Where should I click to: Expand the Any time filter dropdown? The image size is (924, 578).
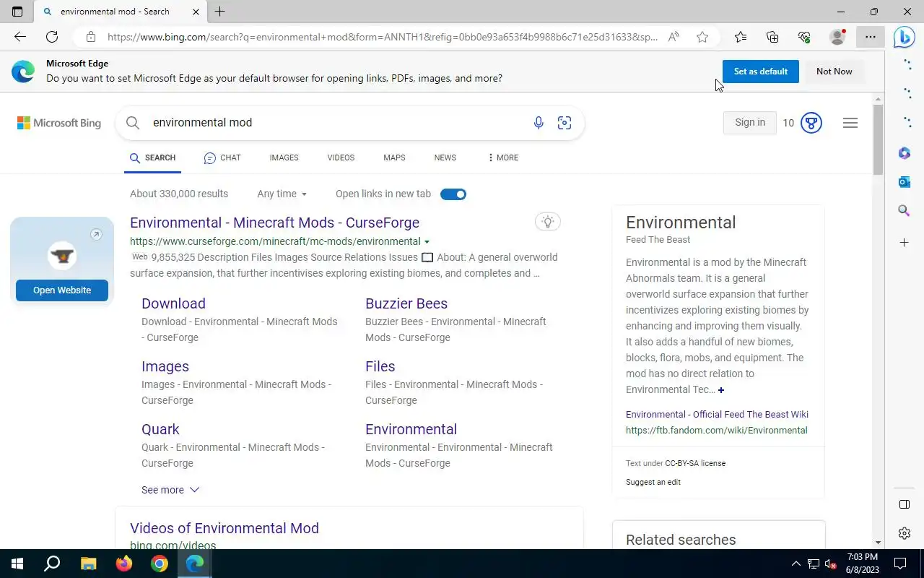point(282,194)
